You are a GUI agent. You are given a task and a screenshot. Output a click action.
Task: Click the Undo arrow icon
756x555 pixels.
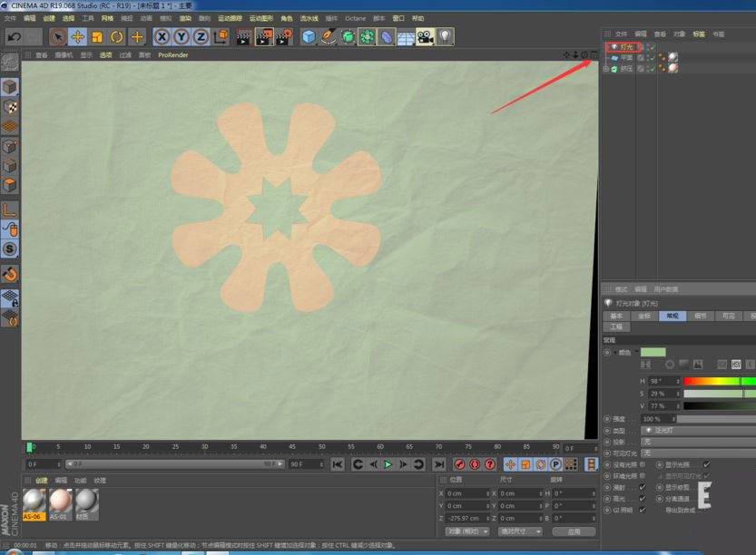(x=15, y=36)
